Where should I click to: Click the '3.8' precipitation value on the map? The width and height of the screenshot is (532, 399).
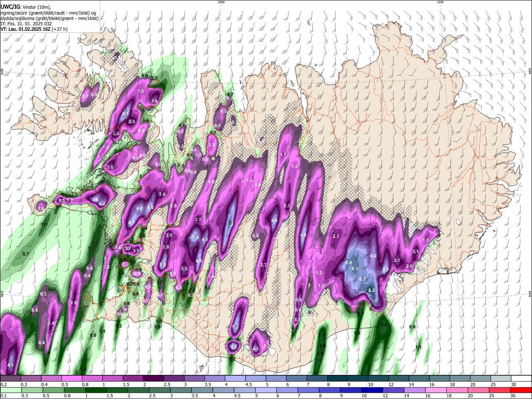(299, 300)
